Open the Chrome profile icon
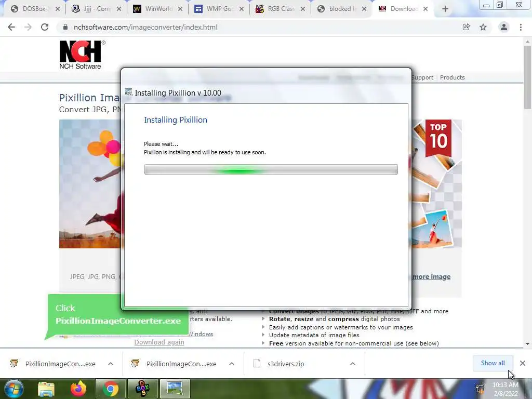 504,27
